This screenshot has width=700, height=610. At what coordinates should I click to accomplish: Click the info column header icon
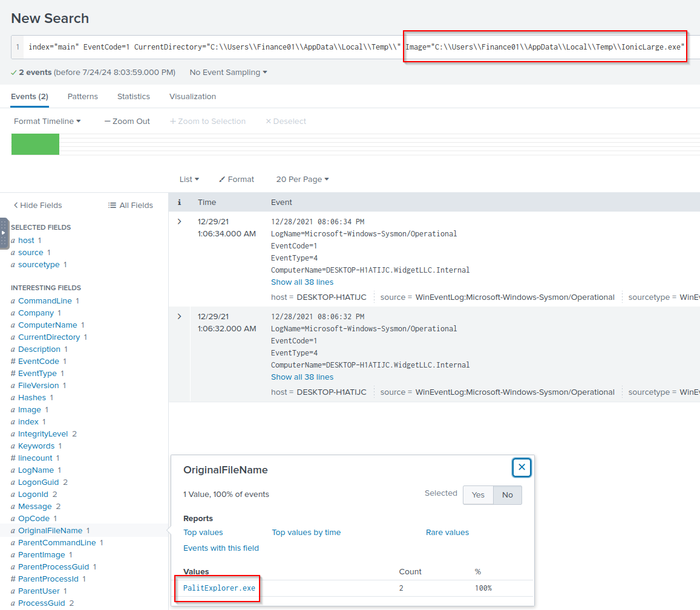click(x=179, y=203)
